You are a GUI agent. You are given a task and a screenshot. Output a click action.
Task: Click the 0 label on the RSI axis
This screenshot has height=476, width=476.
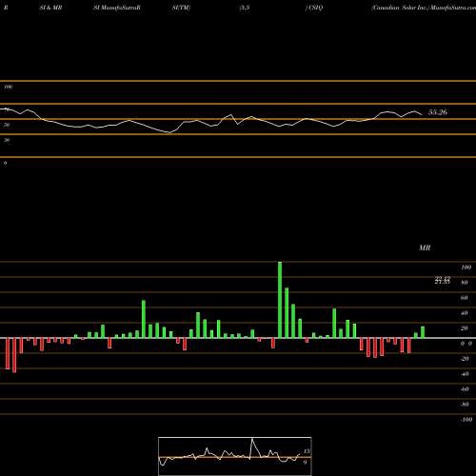tap(5, 163)
